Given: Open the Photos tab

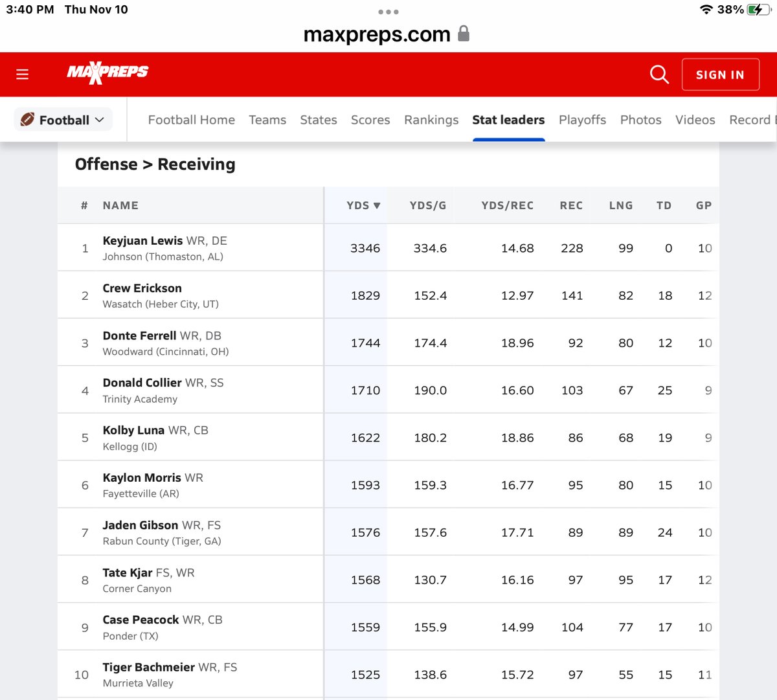Looking at the screenshot, I should [641, 120].
